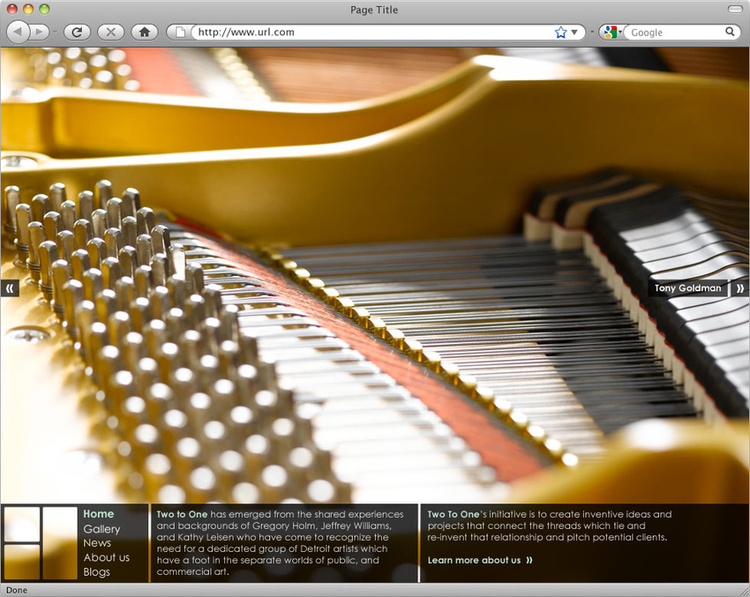Go to the browser home page icon
The image size is (750, 597).
(144, 32)
